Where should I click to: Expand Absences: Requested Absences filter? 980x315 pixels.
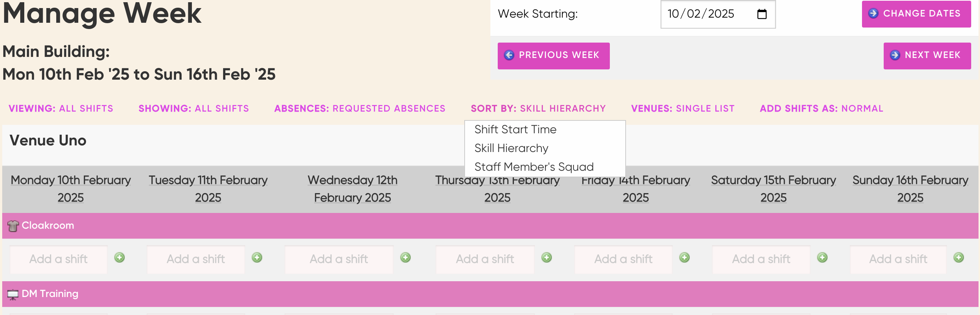pyautogui.click(x=360, y=108)
